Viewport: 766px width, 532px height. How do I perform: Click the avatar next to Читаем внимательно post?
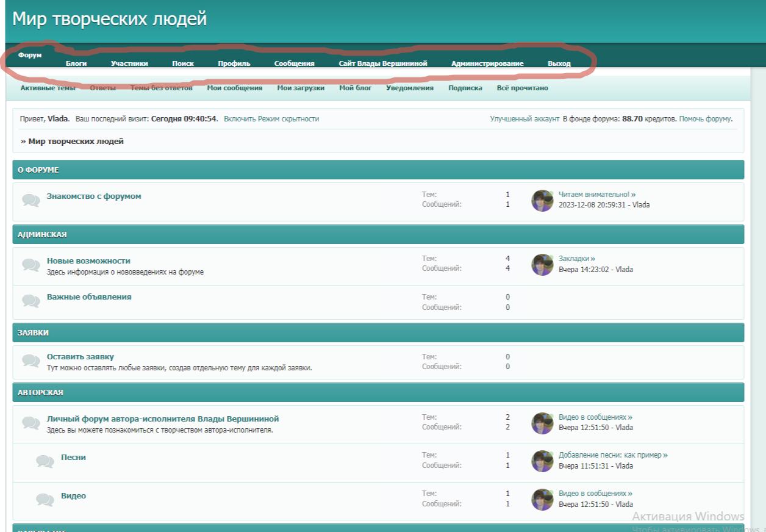point(542,200)
